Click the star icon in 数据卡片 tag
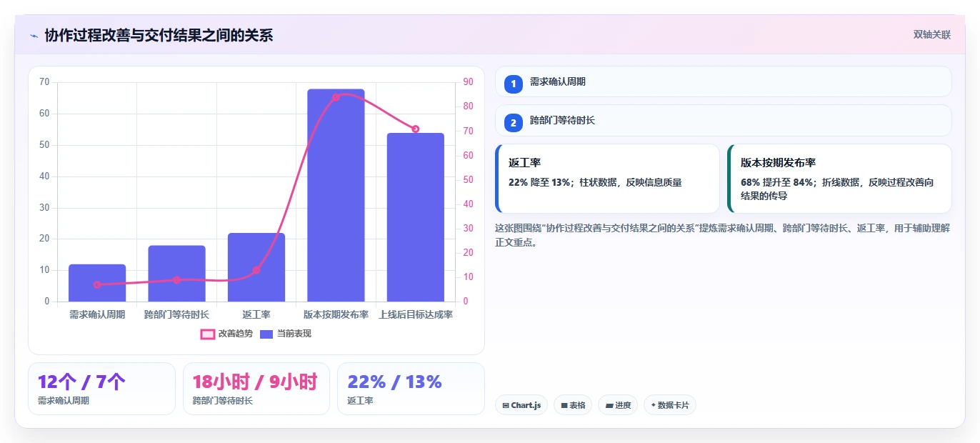 [653, 405]
